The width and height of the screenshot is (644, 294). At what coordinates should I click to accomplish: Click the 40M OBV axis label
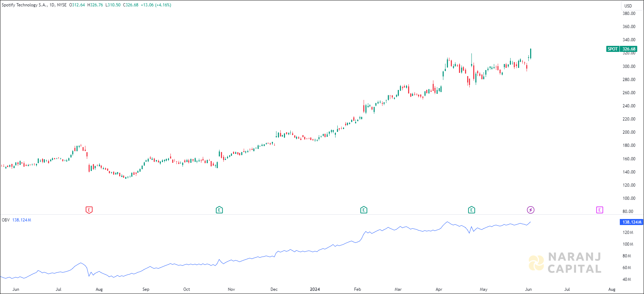(627, 279)
